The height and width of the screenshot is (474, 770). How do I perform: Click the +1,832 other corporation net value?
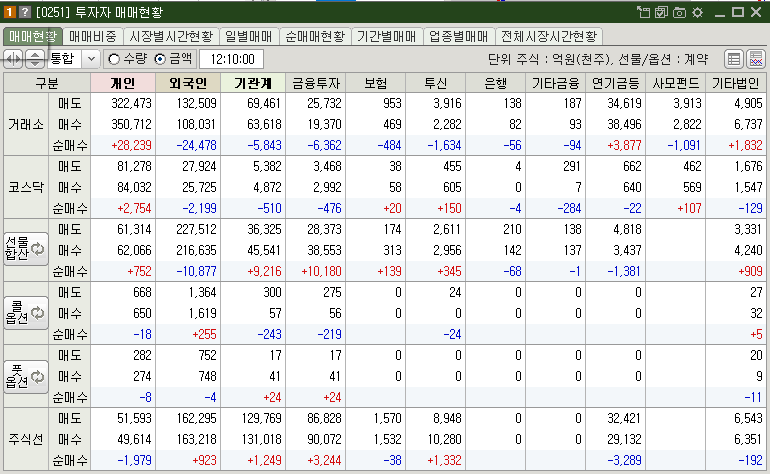tap(745, 145)
